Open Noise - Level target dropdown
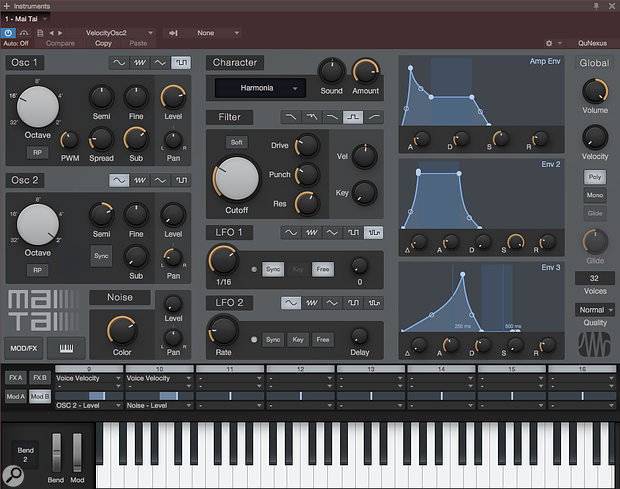The height and width of the screenshot is (489, 620). pos(159,406)
